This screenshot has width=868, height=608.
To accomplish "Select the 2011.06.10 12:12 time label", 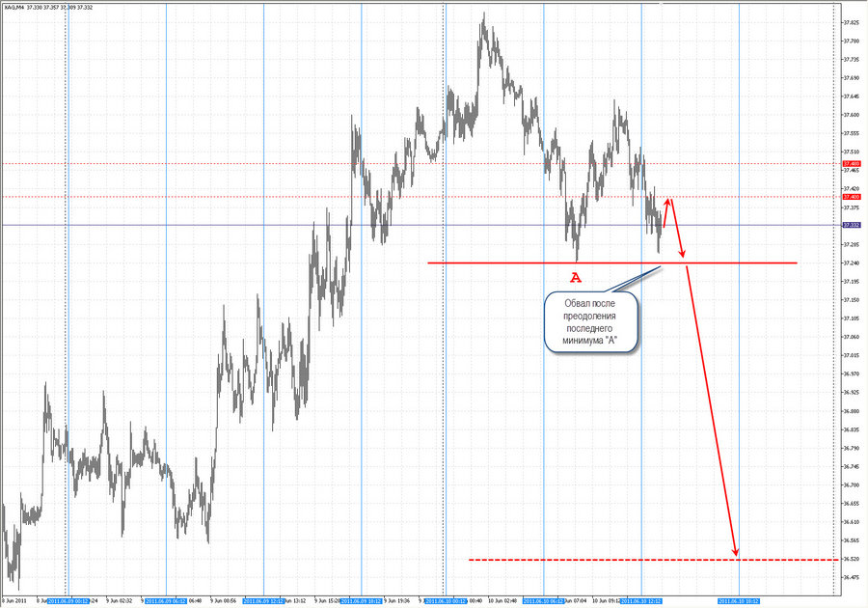I will [641, 599].
